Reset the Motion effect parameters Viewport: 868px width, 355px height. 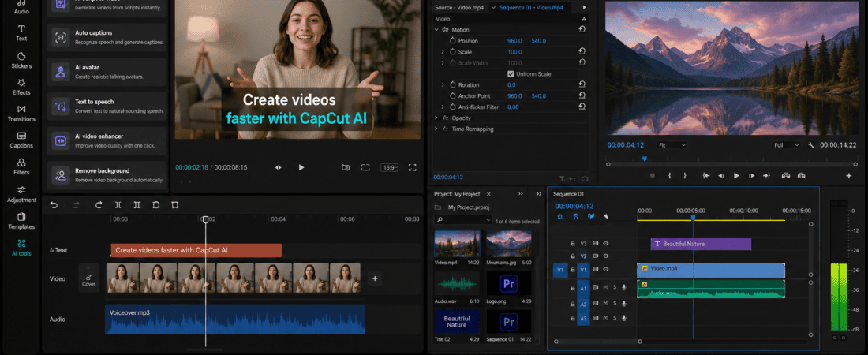582,29
